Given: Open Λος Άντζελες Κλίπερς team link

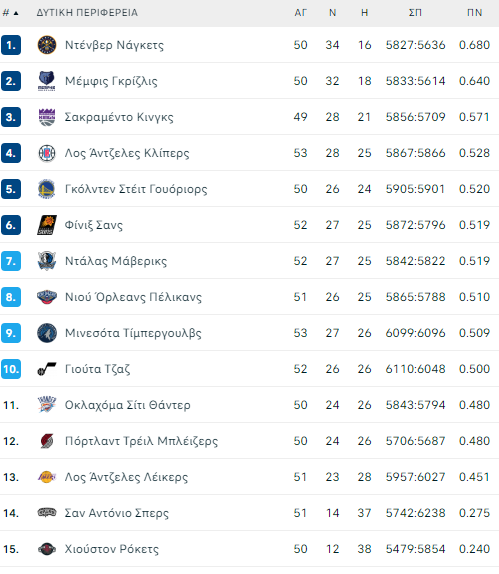Looking at the screenshot, I should coord(127,153).
